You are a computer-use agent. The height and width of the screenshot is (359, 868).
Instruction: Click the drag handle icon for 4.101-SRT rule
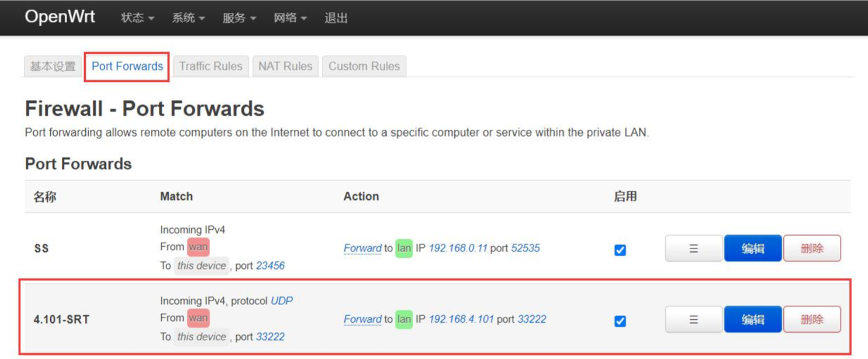click(693, 320)
